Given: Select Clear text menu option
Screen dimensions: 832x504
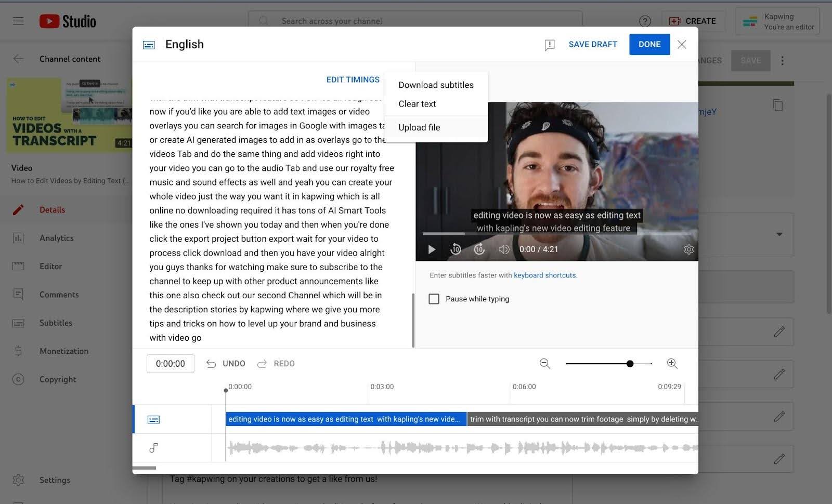Looking at the screenshot, I should point(436,104).
